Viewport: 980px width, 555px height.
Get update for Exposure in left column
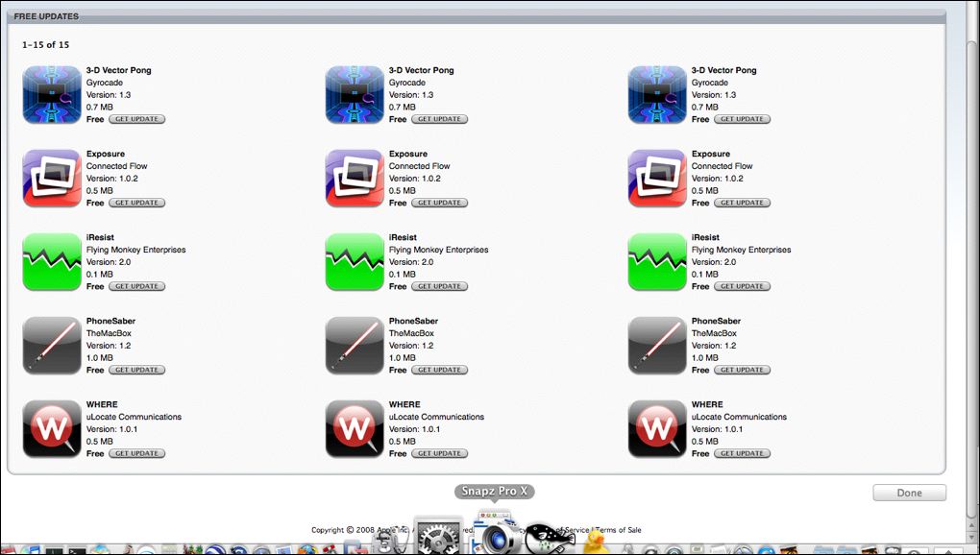point(136,203)
